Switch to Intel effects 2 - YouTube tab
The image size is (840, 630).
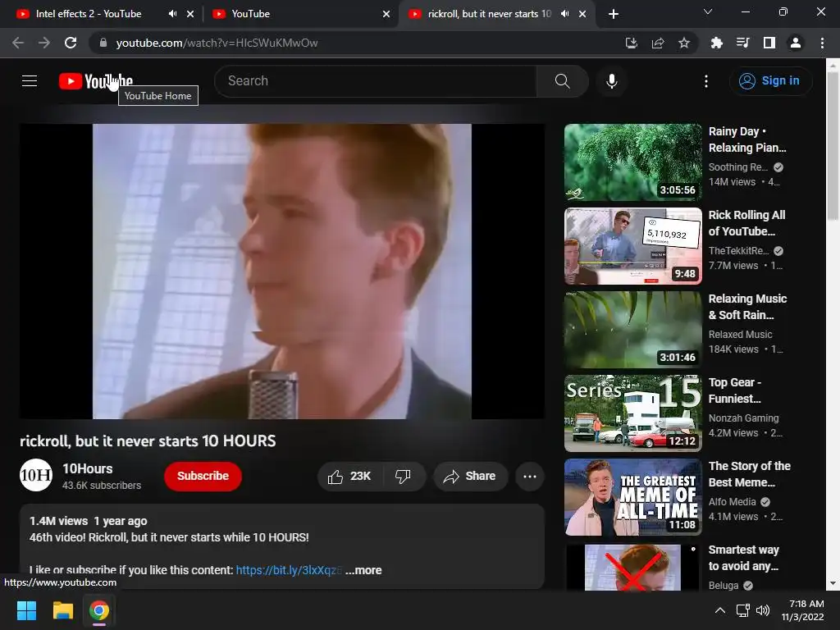(x=89, y=14)
